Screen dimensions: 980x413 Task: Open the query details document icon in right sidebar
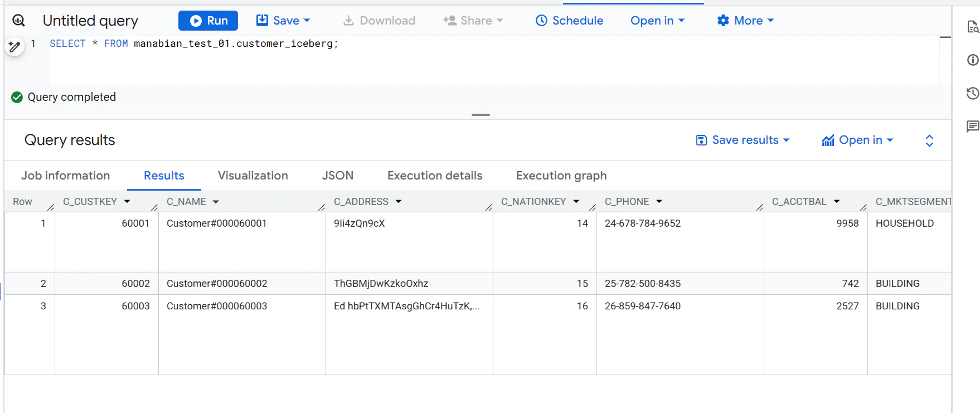tap(973, 27)
